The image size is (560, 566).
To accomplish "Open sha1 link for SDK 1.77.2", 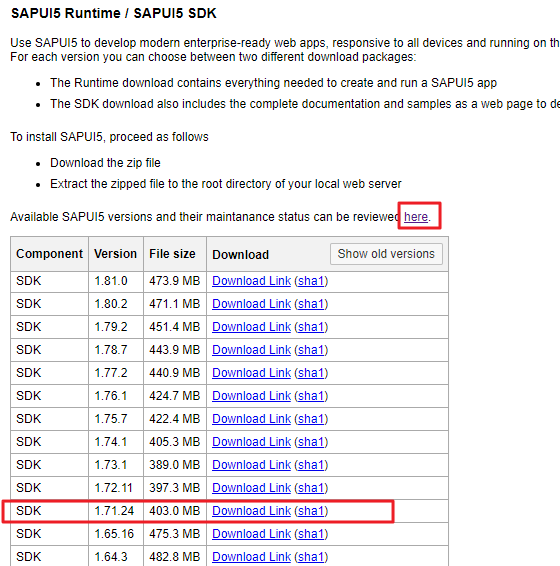I will pos(311,373).
